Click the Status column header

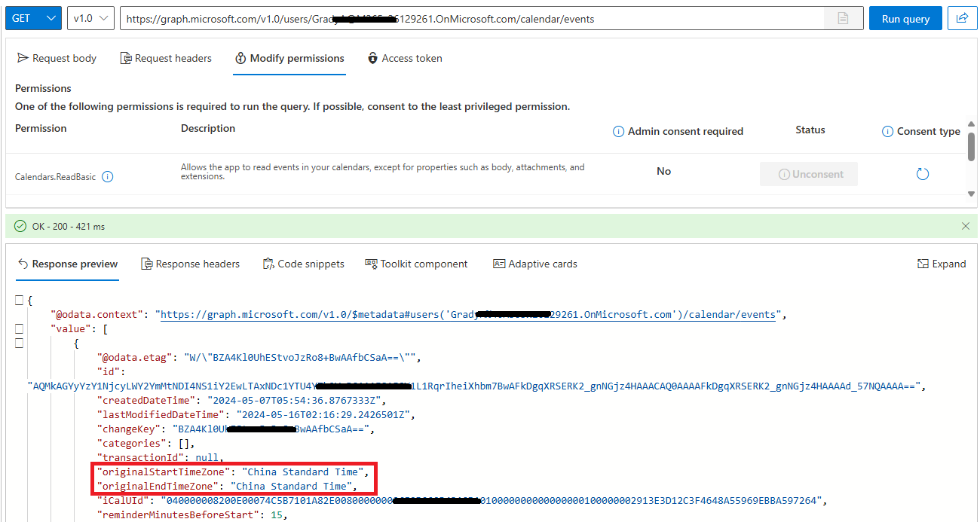[810, 130]
